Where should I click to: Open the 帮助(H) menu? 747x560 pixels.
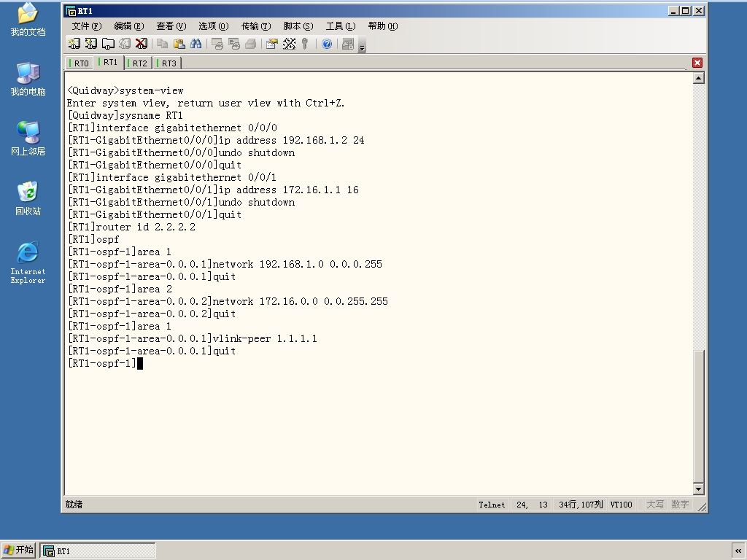pos(383,26)
